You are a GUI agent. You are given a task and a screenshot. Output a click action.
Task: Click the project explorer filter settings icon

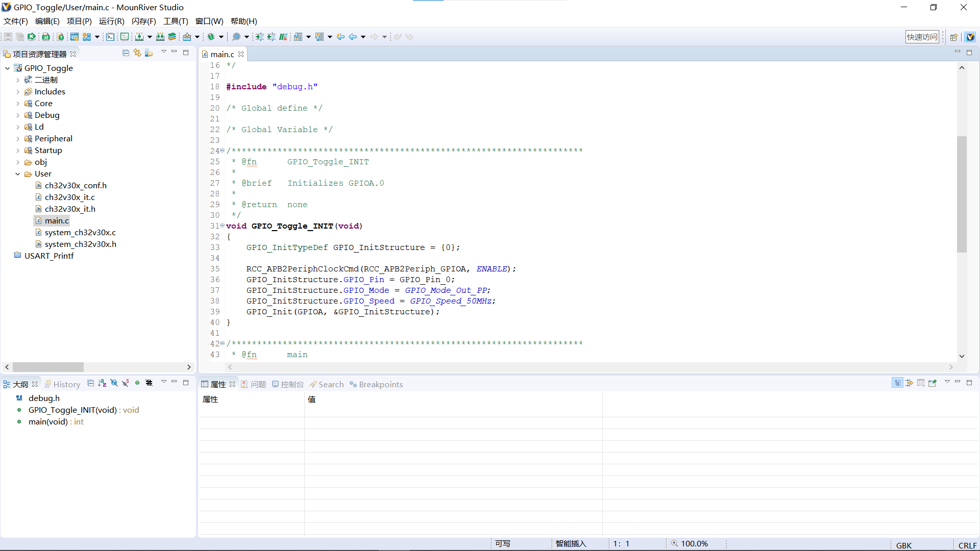(149, 53)
